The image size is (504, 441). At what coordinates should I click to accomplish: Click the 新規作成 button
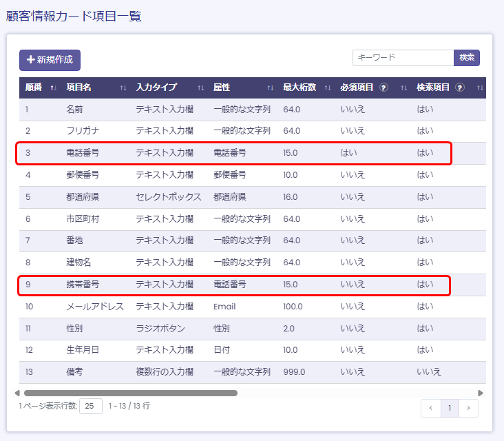(x=50, y=60)
